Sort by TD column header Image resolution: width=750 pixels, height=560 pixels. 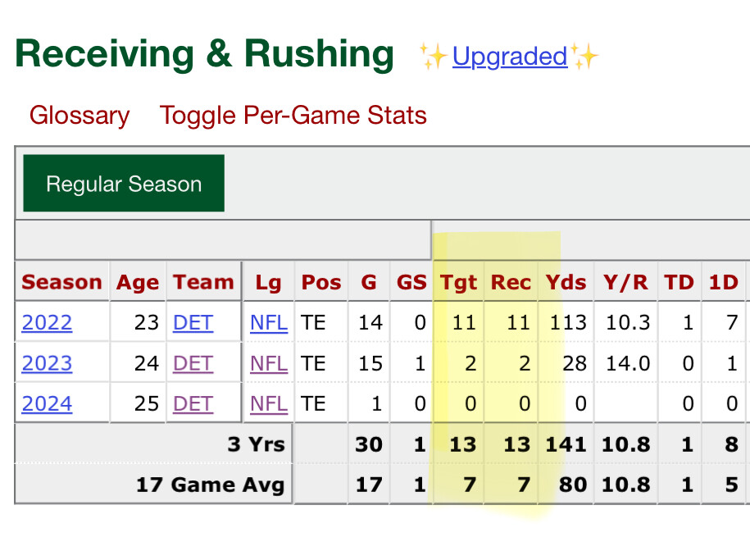[x=679, y=282]
